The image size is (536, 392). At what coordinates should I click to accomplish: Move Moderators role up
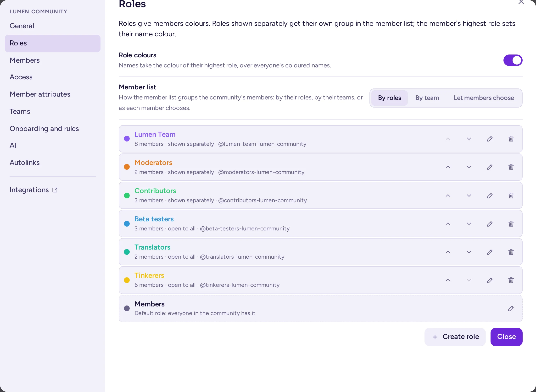pos(448,167)
